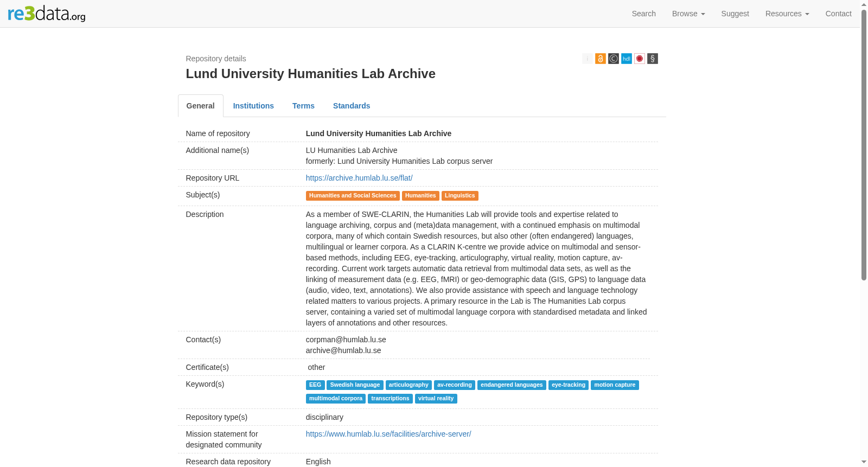Click the articulography keyword tag
Viewport: 868px width, 467px height.
pos(409,385)
